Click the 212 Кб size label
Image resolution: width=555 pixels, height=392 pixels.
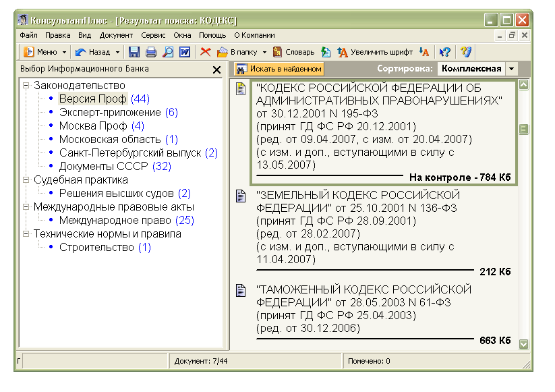click(x=495, y=272)
